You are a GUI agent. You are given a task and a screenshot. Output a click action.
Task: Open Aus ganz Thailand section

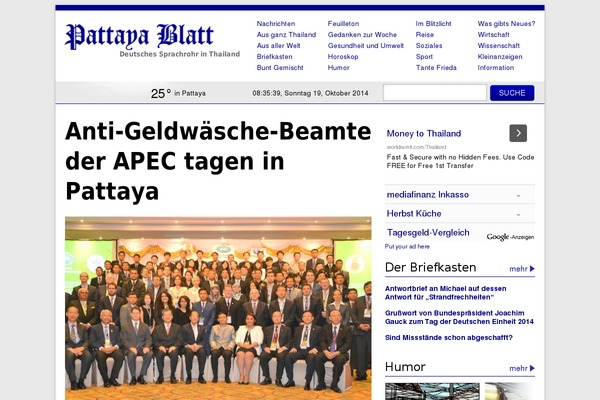pos(286,34)
